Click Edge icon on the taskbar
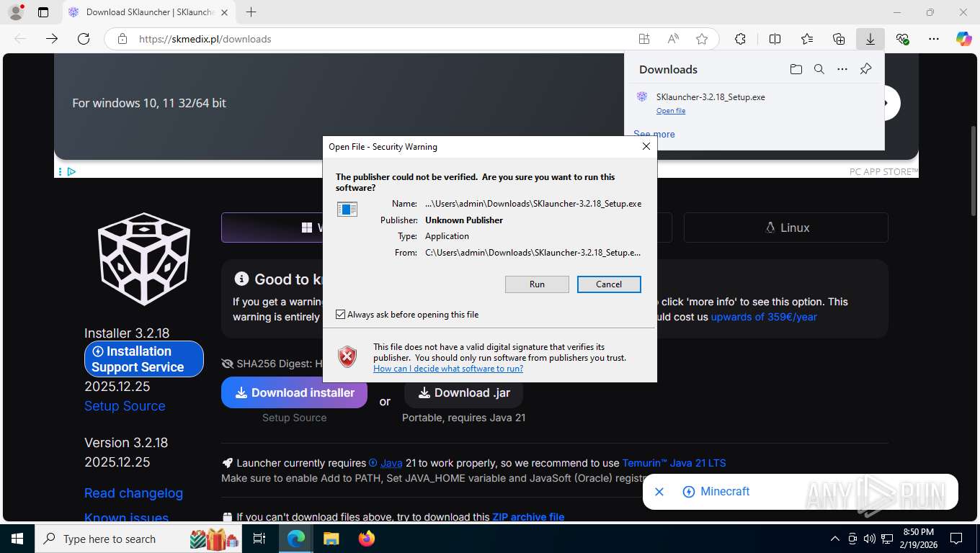Viewport: 980px width, 553px height. point(295,539)
